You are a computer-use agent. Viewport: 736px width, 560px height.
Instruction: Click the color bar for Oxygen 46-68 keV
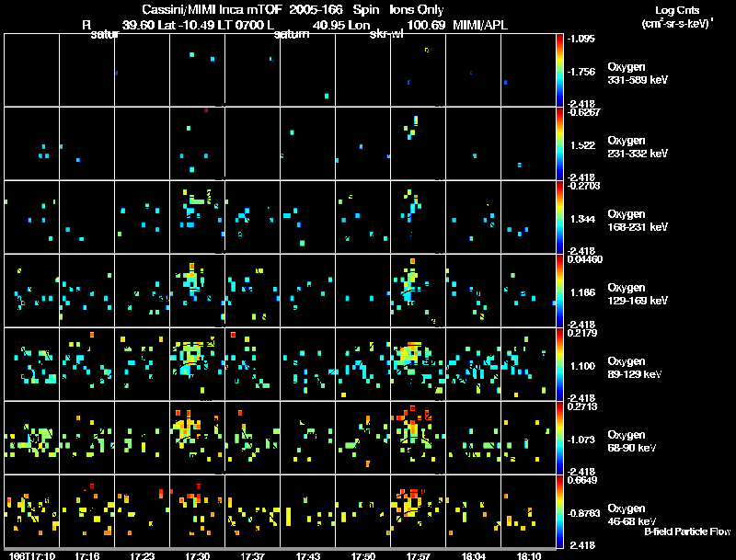pos(559,511)
